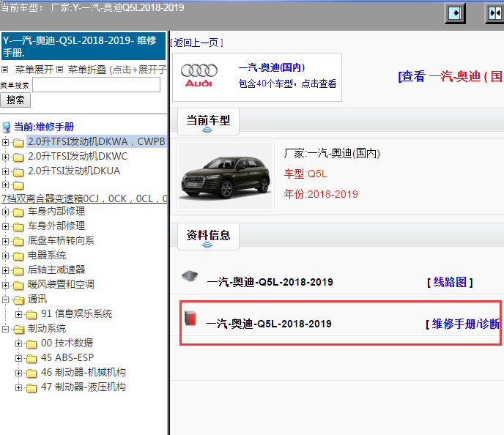Open the 资料信息 section tab
Image resolution: width=504 pixels, height=435 pixels.
pyautogui.click(x=208, y=237)
